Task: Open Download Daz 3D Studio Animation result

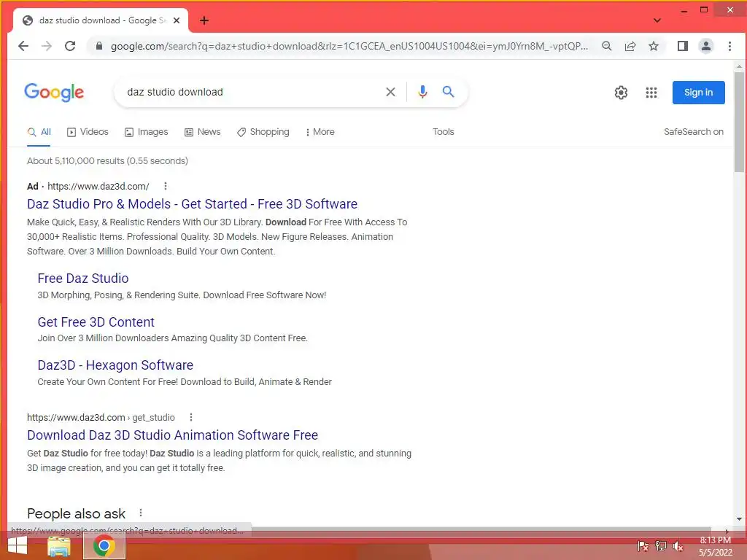Action: pos(172,435)
